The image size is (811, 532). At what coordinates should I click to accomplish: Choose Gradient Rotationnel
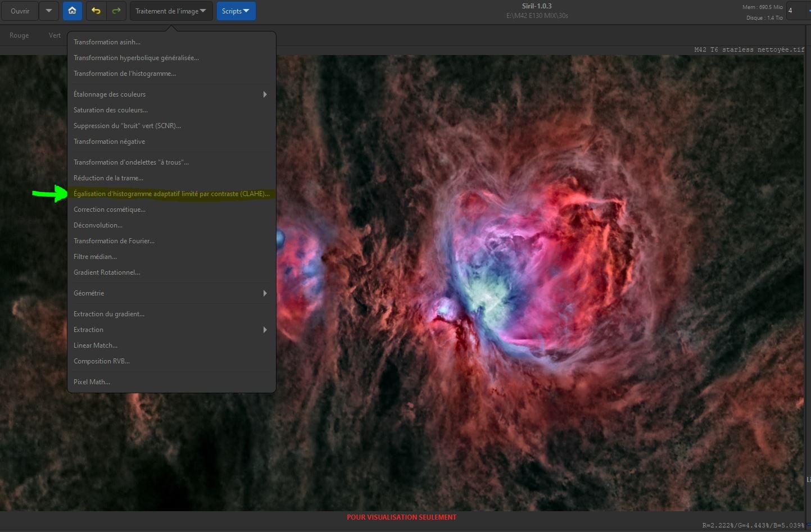pyautogui.click(x=171, y=272)
